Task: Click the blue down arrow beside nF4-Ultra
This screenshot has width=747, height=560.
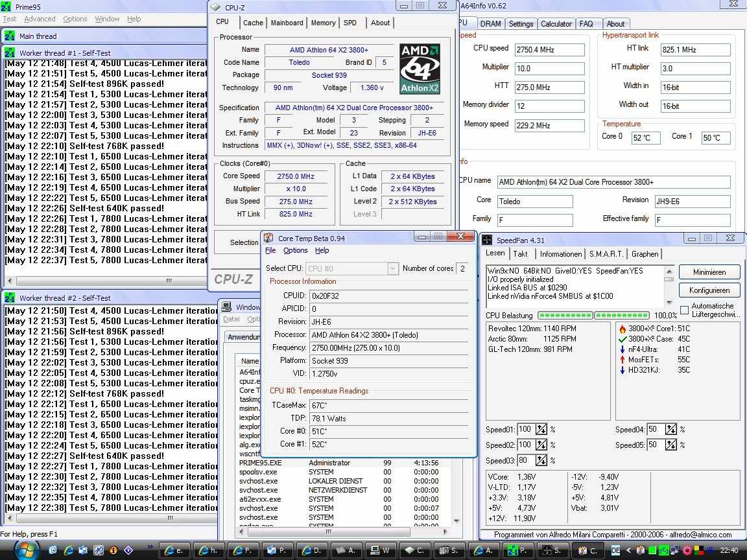Action: [x=622, y=349]
